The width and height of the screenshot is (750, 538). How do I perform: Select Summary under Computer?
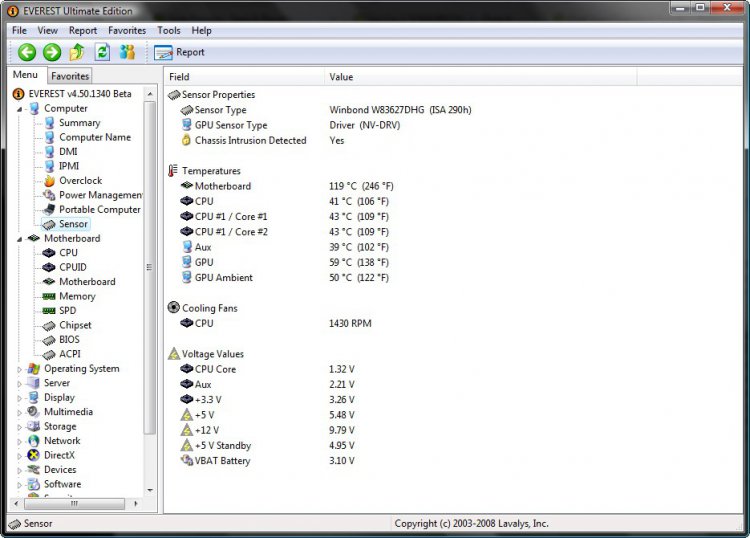(79, 123)
